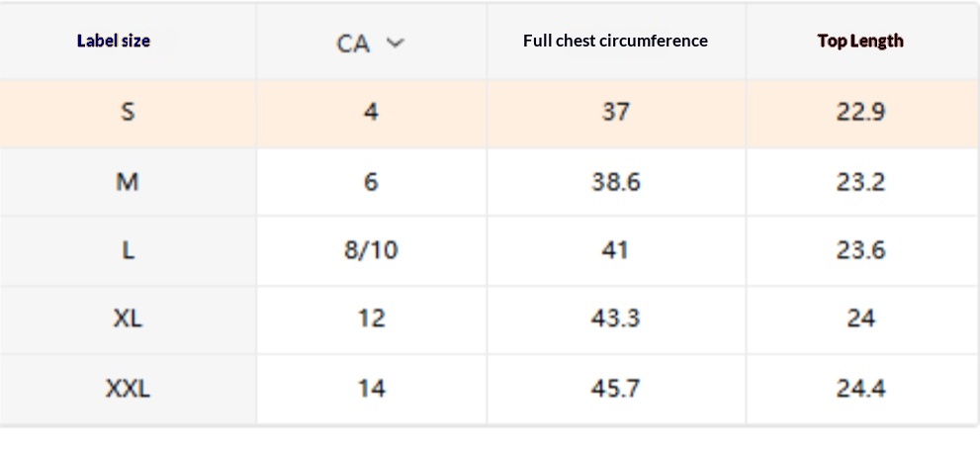The image size is (980, 457).
Task: Click the CA size 14 cell
Action: click(x=371, y=389)
